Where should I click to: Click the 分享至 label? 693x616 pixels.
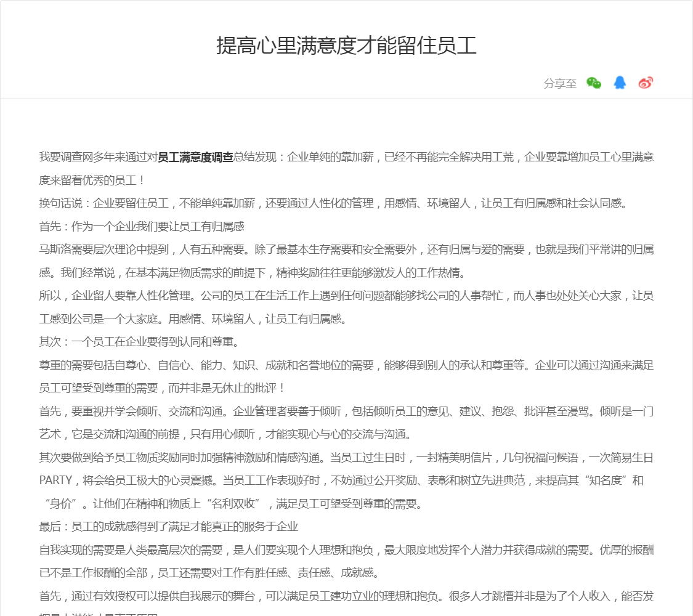point(560,83)
